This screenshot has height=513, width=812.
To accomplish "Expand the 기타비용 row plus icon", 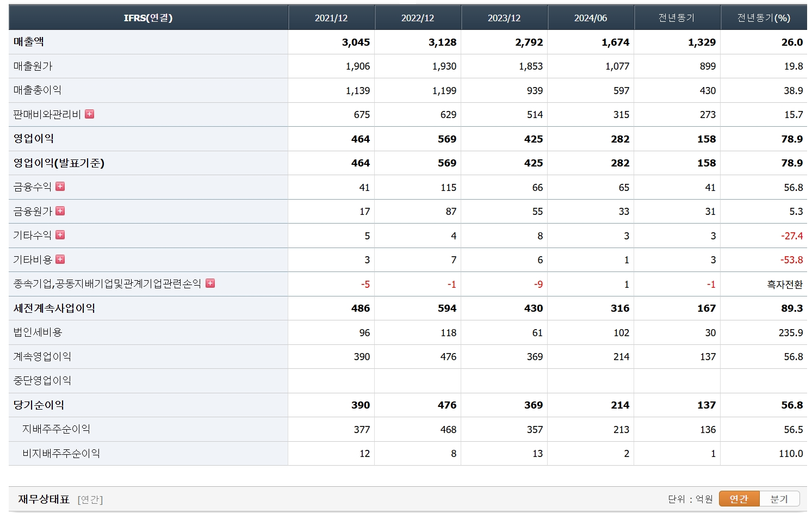I will click(60, 259).
